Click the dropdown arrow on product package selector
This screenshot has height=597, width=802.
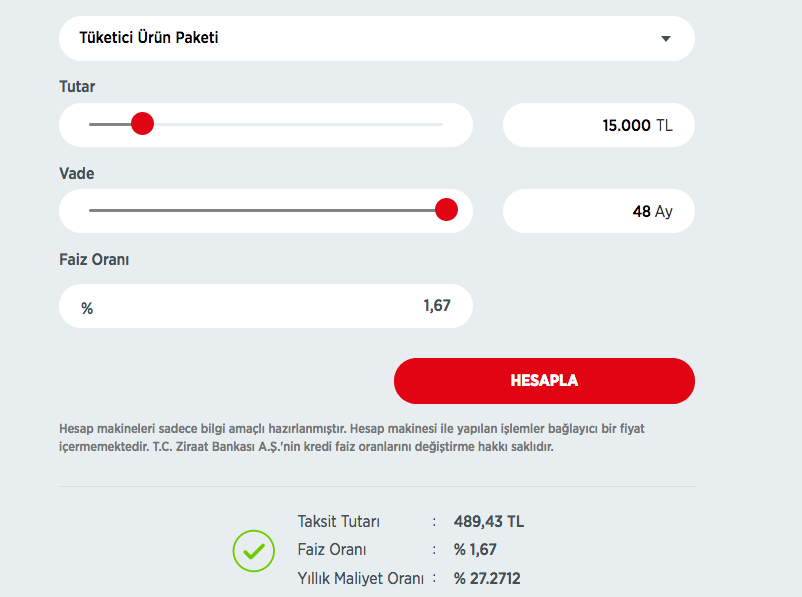(x=666, y=38)
